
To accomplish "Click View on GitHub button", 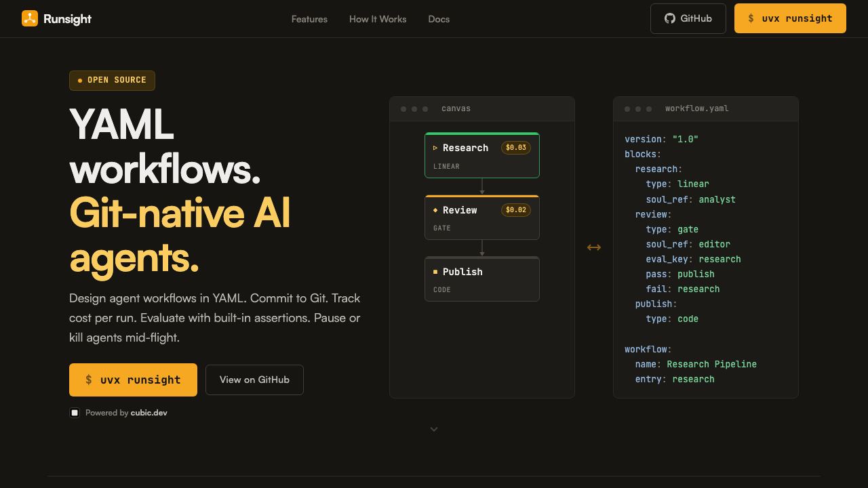I will point(254,380).
